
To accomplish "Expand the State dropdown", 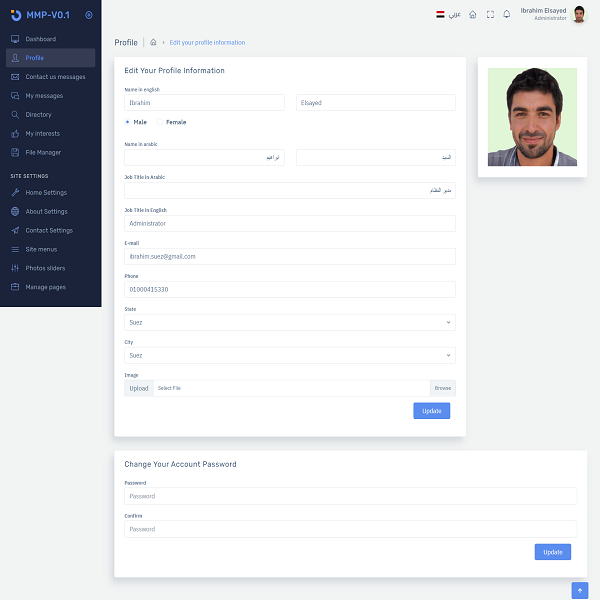I will [289, 323].
